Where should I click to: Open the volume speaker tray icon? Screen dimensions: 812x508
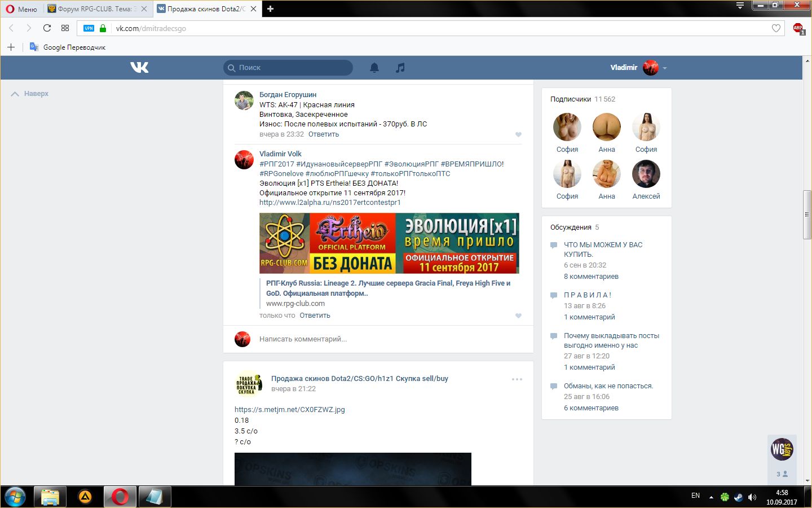coord(752,497)
